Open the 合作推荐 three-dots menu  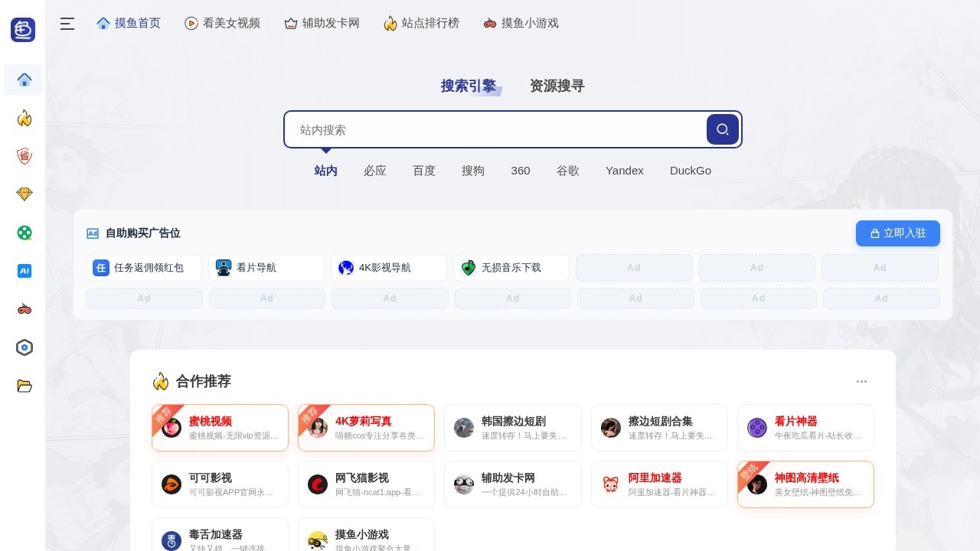point(862,381)
